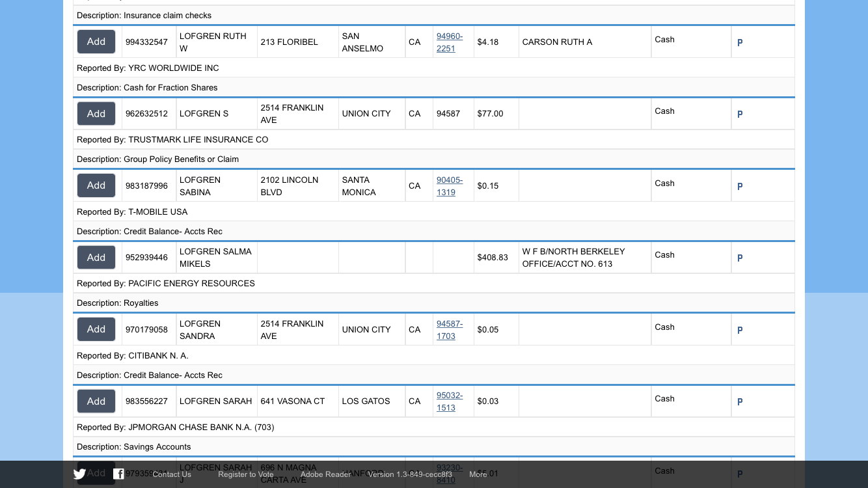This screenshot has height=488, width=868.
Task: Select Reported By: YRC WORLDWIDE INC
Action: click(148, 68)
